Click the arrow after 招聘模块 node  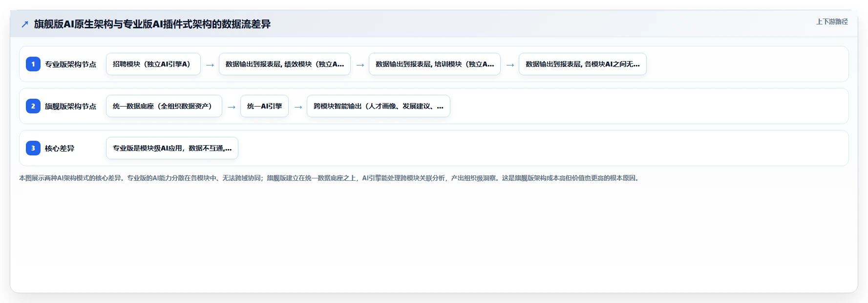210,65
